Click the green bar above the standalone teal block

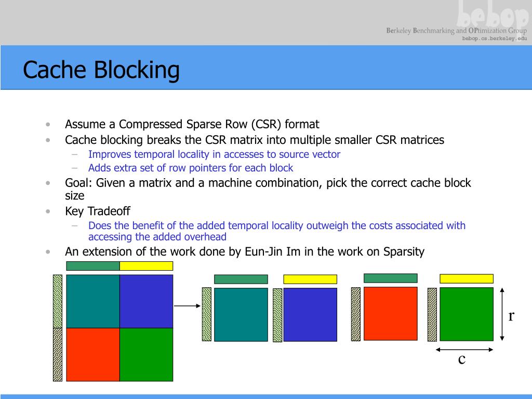[241, 279]
